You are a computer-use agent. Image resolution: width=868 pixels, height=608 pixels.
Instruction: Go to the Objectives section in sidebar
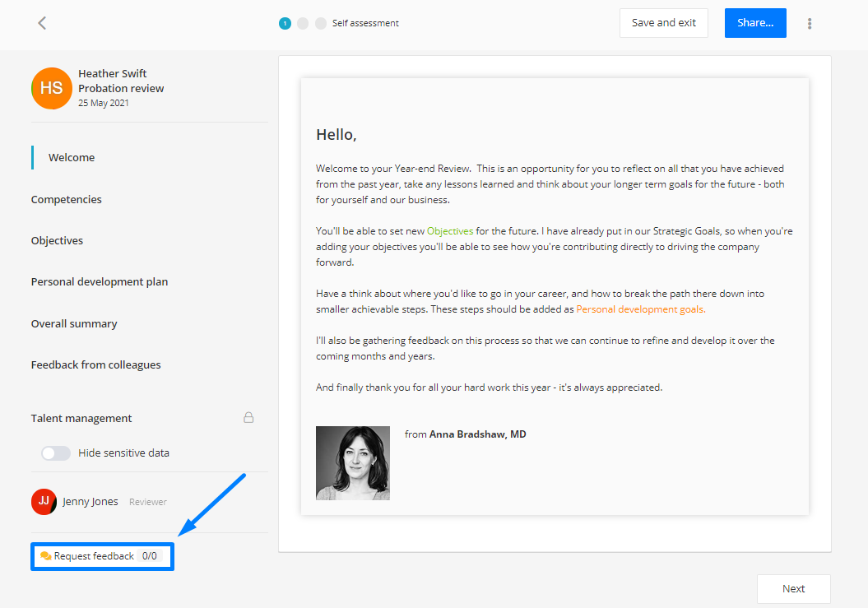pyautogui.click(x=57, y=240)
